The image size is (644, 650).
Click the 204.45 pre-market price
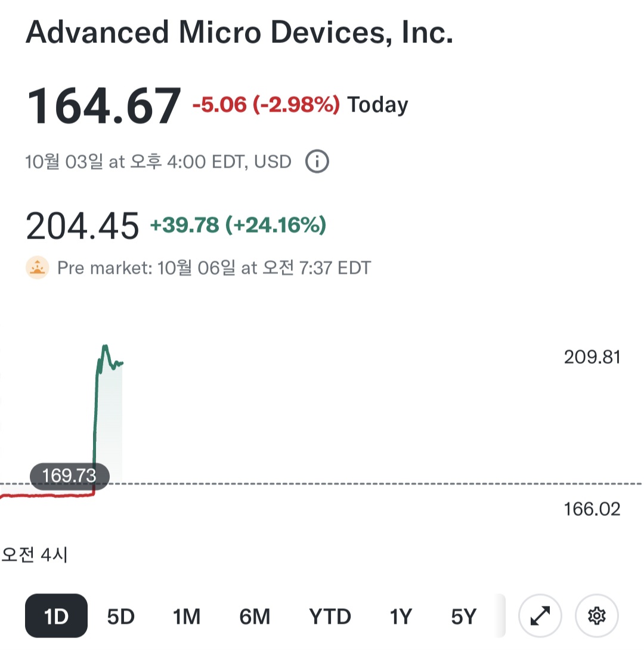[82, 226]
